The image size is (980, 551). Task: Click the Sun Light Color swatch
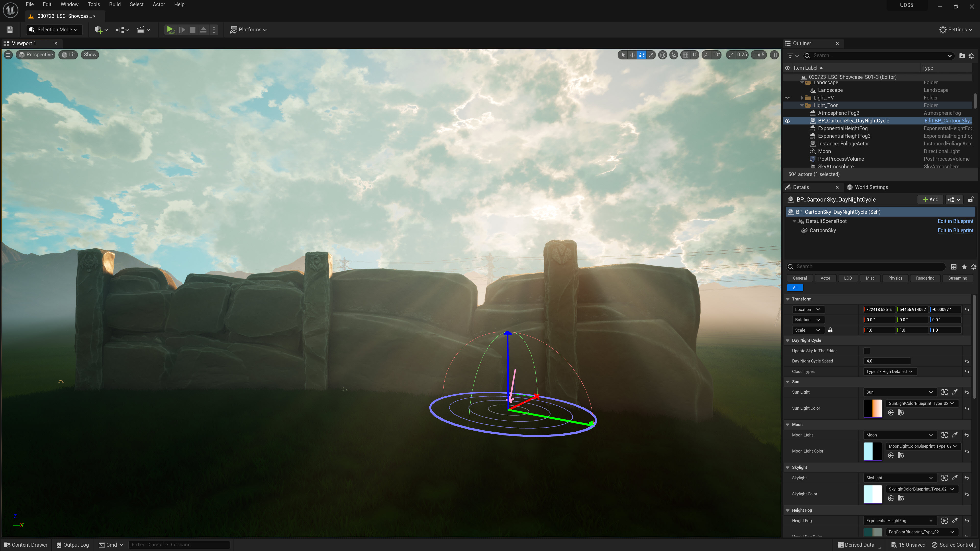click(873, 408)
